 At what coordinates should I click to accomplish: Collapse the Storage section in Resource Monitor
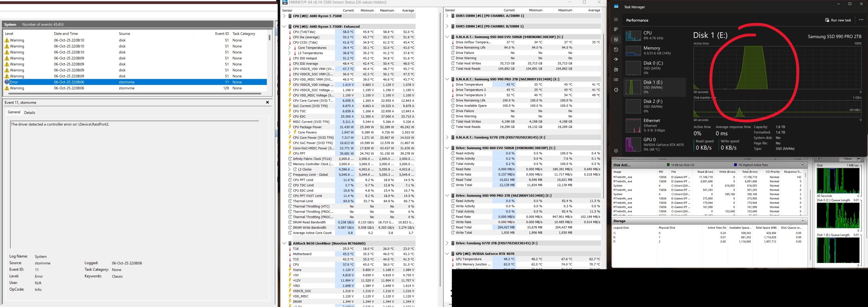point(802,221)
